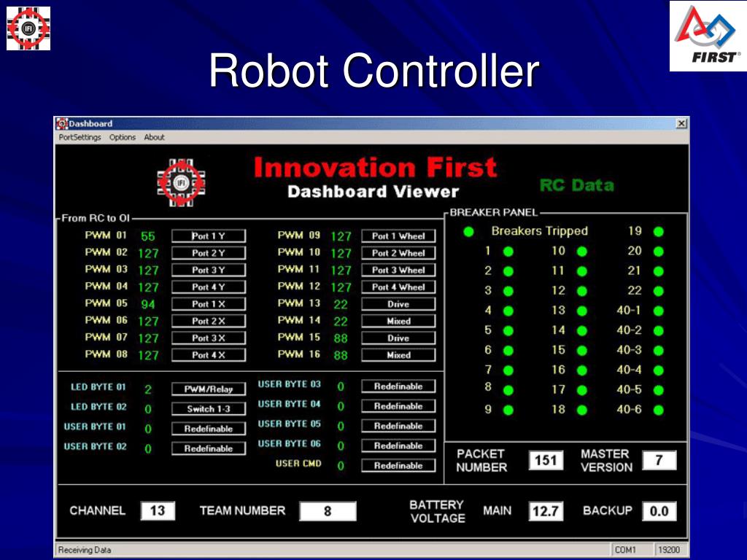
Task: Click breaker 16 status light
Action: pyautogui.click(x=581, y=370)
